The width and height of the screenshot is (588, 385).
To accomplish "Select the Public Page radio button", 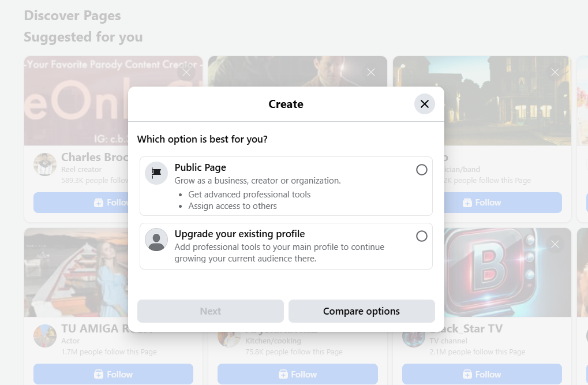I will pyautogui.click(x=421, y=170).
